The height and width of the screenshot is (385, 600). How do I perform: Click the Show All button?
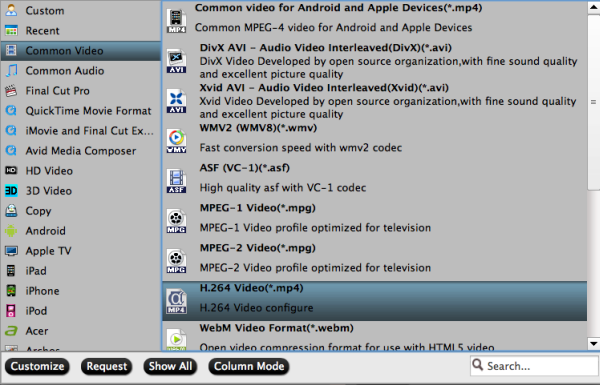pyautogui.click(x=170, y=366)
